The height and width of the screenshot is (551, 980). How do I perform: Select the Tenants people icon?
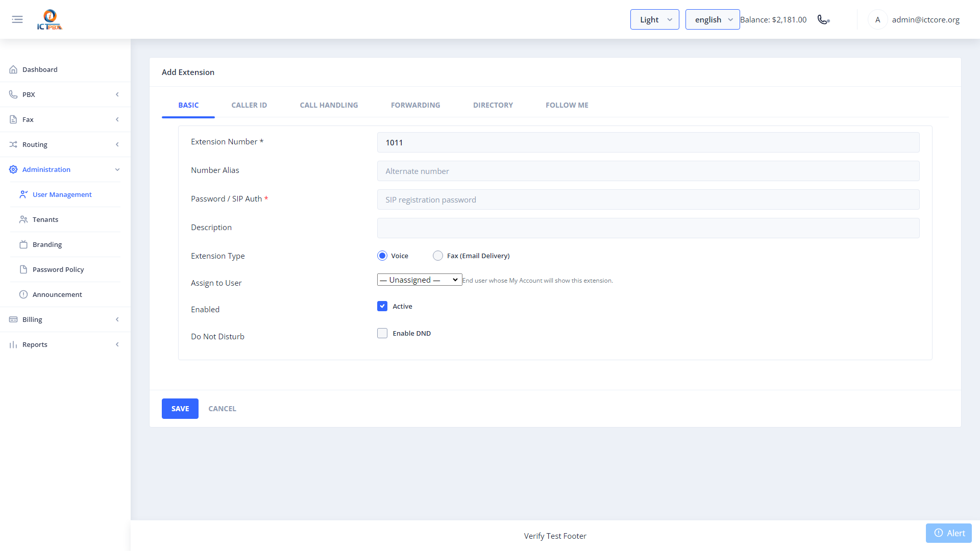click(23, 219)
